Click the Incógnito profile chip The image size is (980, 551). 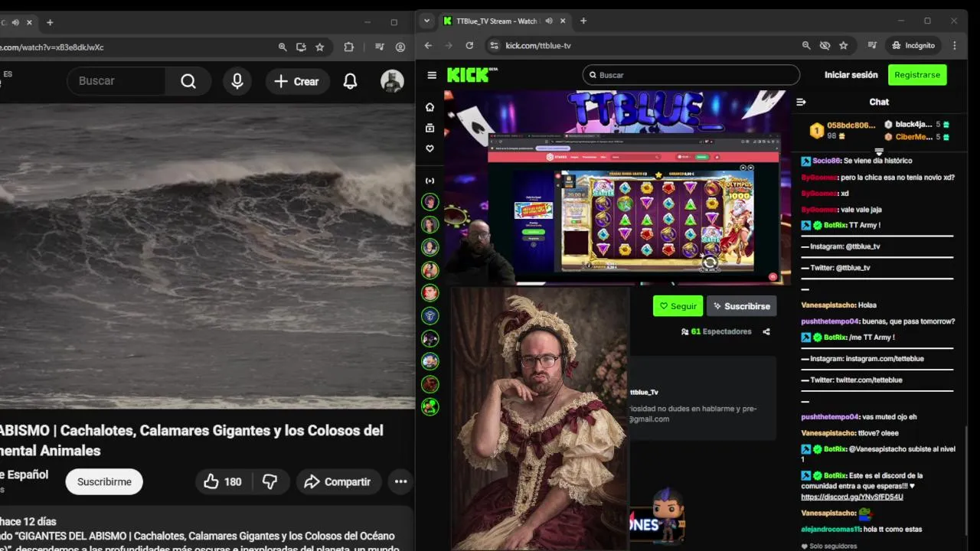coord(913,46)
